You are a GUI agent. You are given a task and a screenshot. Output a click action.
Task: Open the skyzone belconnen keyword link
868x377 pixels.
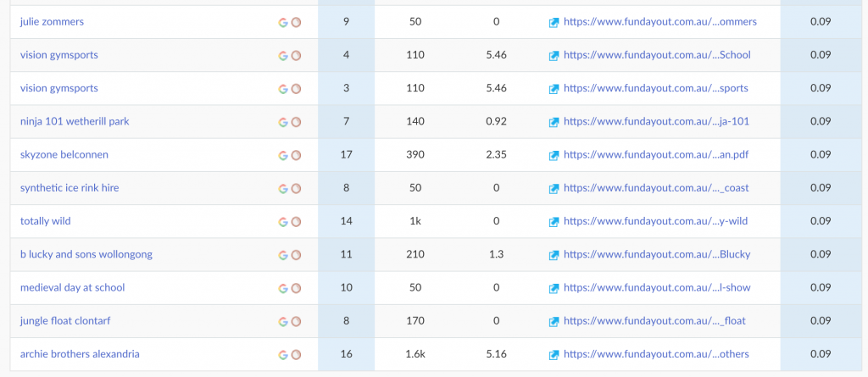[x=64, y=154]
